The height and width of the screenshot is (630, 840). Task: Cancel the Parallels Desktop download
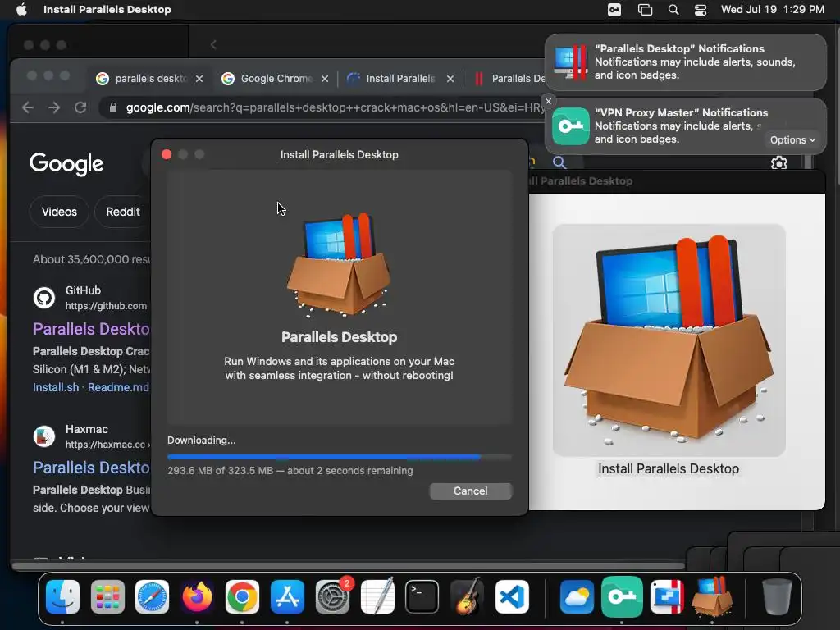coord(470,491)
